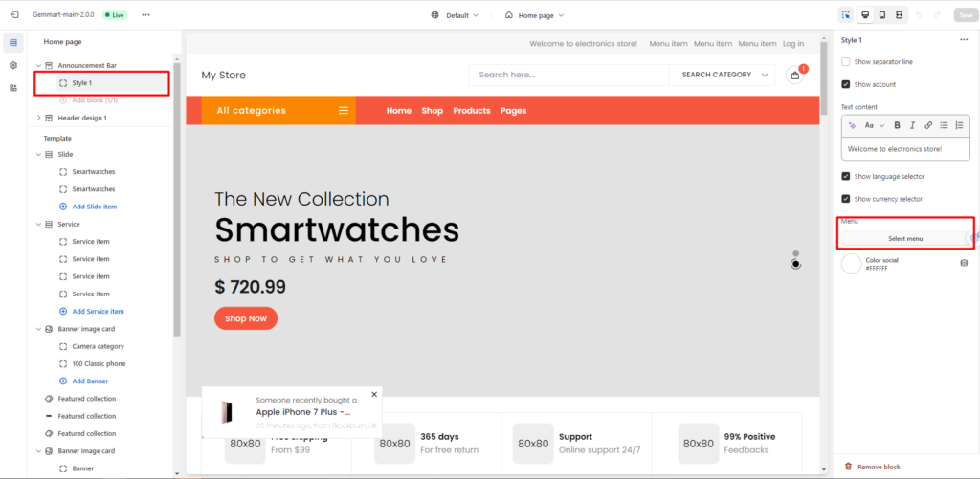The height and width of the screenshot is (479, 980).
Task: Click the shopping cart icon
Action: (795, 75)
